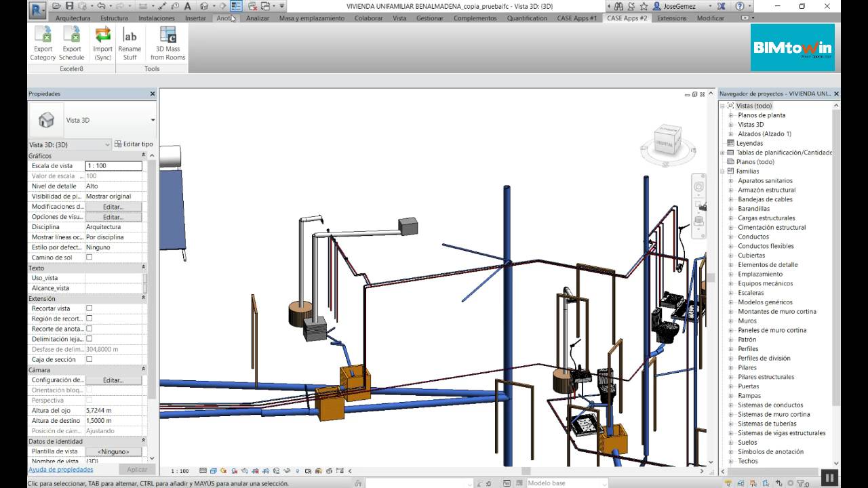Click the Open folder quick-access icon

click(x=57, y=6)
